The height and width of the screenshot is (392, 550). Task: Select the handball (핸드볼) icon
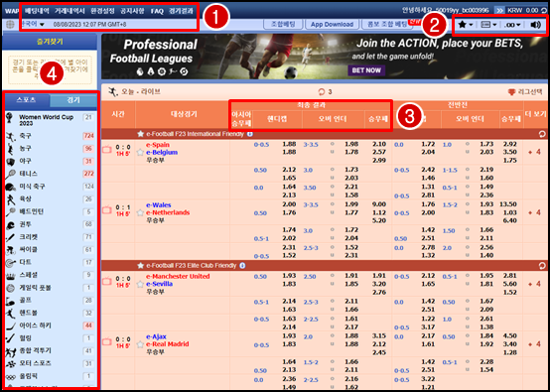tap(11, 314)
